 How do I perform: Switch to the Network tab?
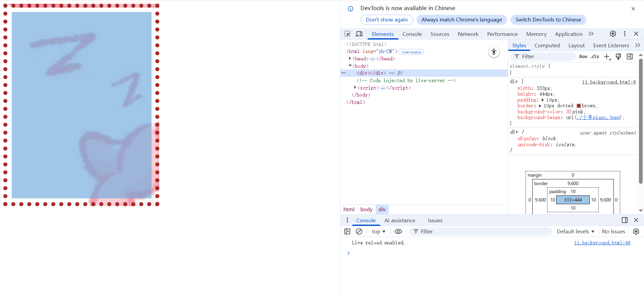(468, 34)
